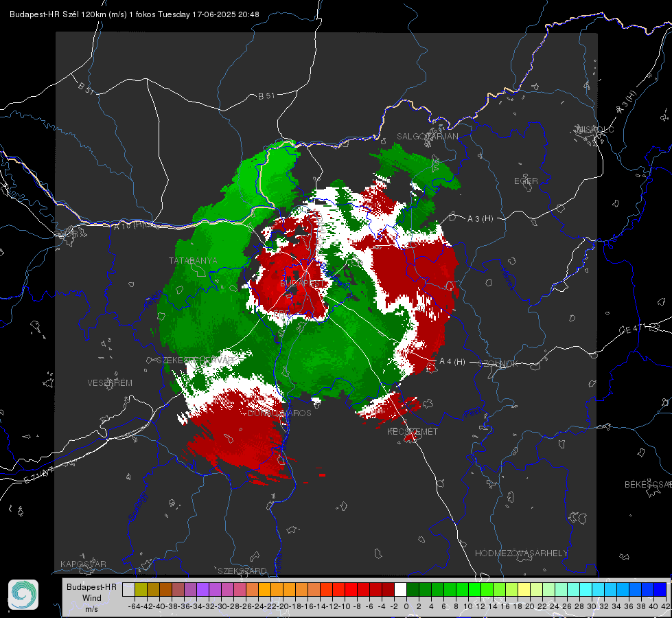Image resolution: width=672 pixels, height=618 pixels.
Task: Click the BUDAPEST city label at the radar center
Action: [x=303, y=284]
